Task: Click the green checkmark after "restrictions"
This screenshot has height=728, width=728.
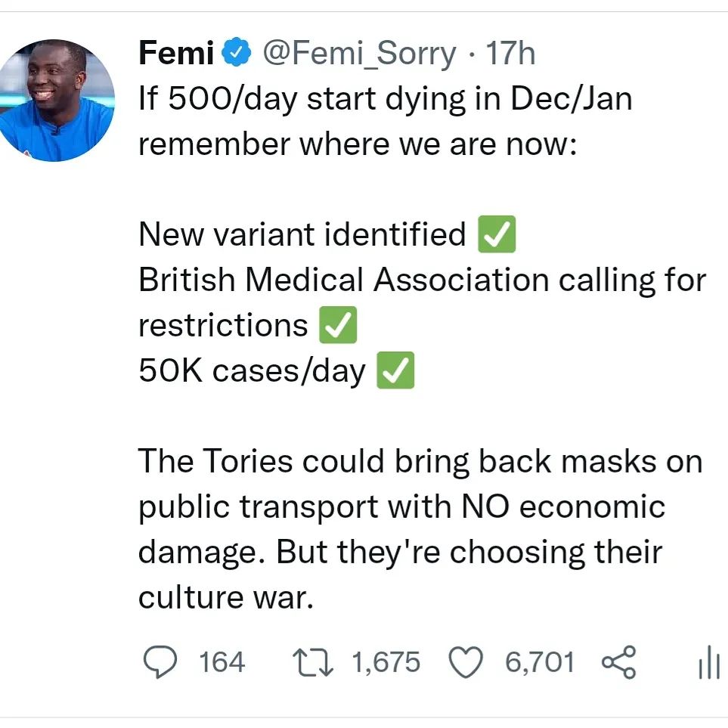Action: tap(338, 326)
